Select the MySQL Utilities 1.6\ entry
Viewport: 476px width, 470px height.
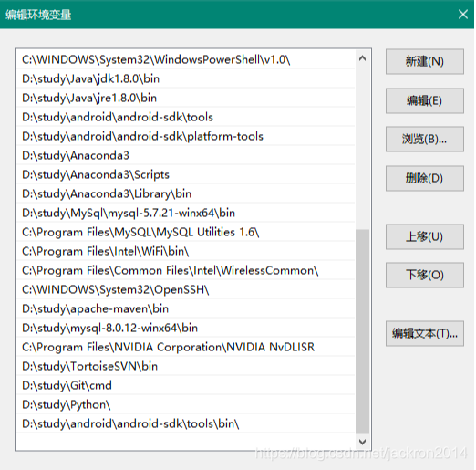tap(185, 232)
